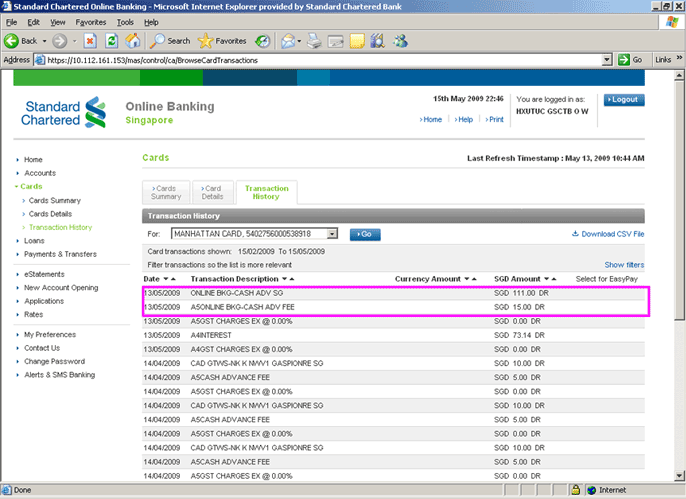Open the Forward button history dropdown arrow
The height and width of the screenshot is (499, 686).
click(74, 41)
